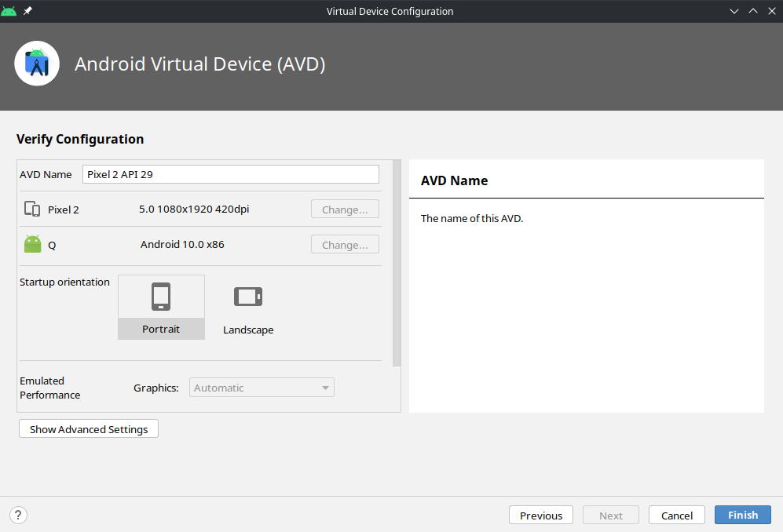Open the Graphics dropdown set to Automatic
Screen dimensions: 783x532
click(262, 388)
